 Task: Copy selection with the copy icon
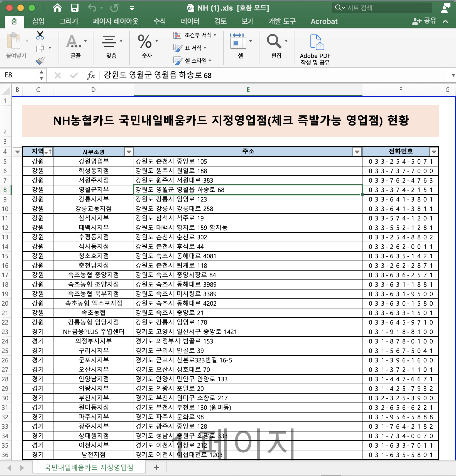pyautogui.click(x=40, y=48)
